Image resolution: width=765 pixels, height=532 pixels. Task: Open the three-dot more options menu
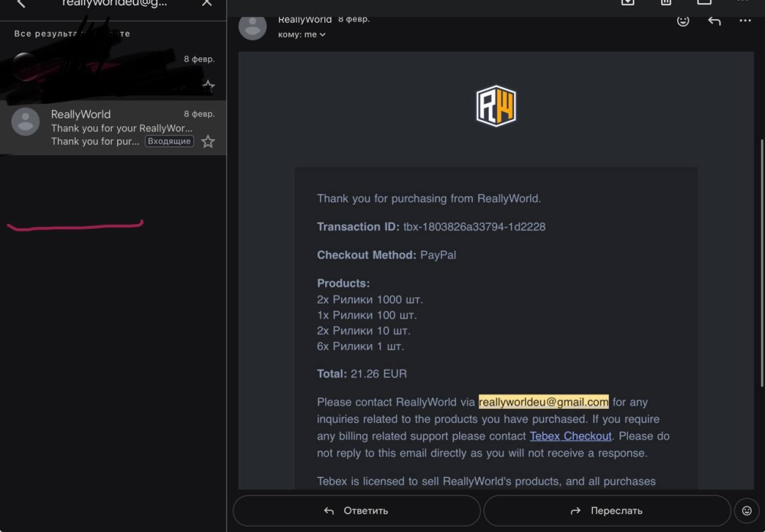point(745,21)
